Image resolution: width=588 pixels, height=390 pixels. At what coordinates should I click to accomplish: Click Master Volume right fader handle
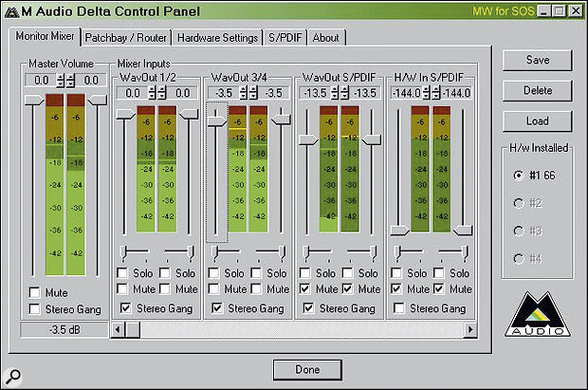[x=98, y=100]
